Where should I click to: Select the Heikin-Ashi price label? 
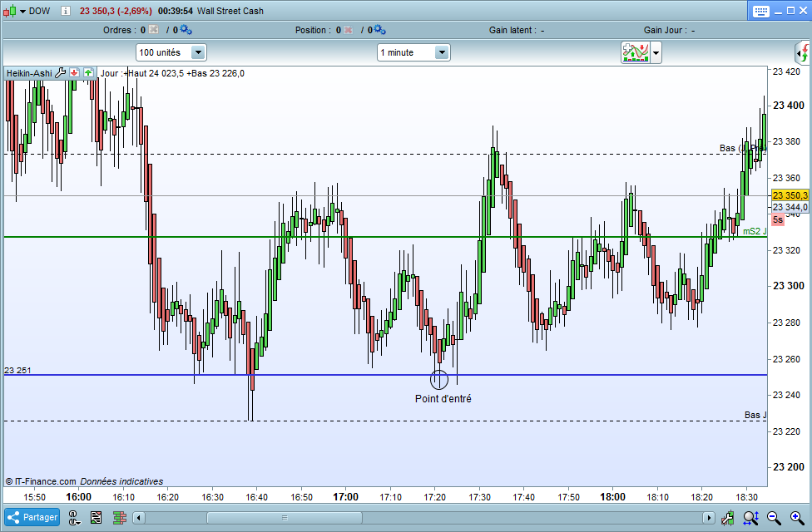pos(29,73)
